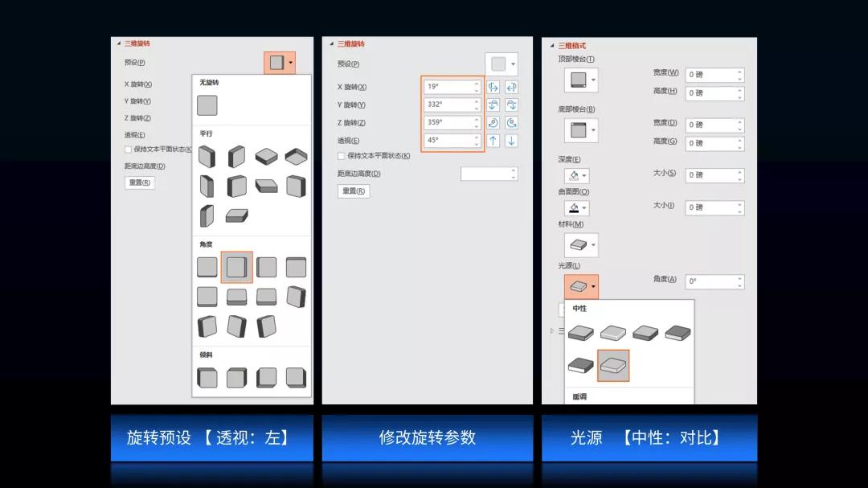Click the X rotation rotate-right icon
This screenshot has width=868, height=488.
[x=511, y=87]
